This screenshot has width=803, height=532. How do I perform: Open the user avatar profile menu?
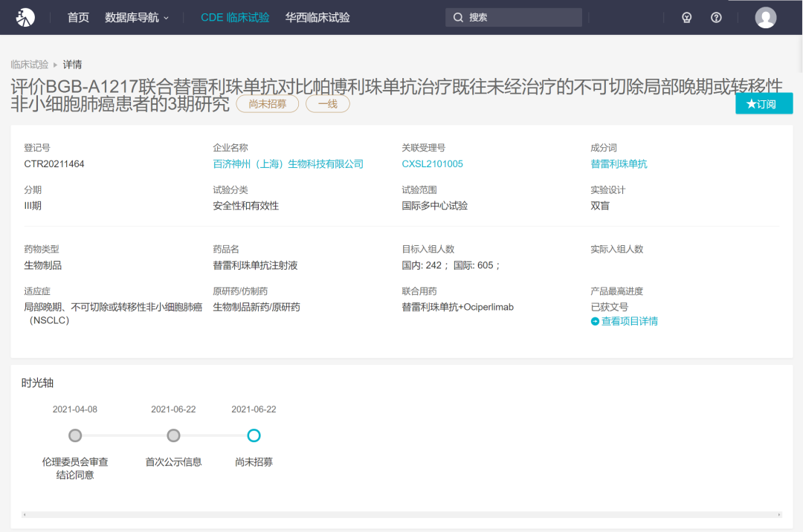[x=766, y=17]
